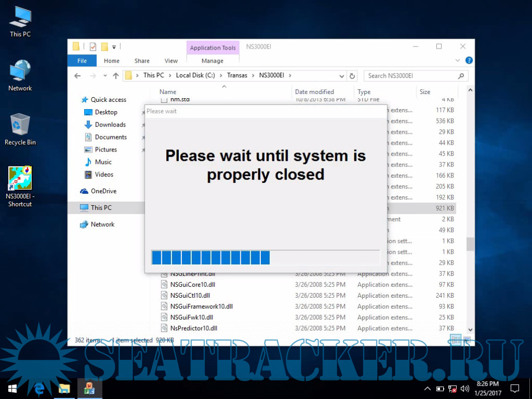
Task: Open Microsoft Edge from the taskbar
Action: click(39, 389)
